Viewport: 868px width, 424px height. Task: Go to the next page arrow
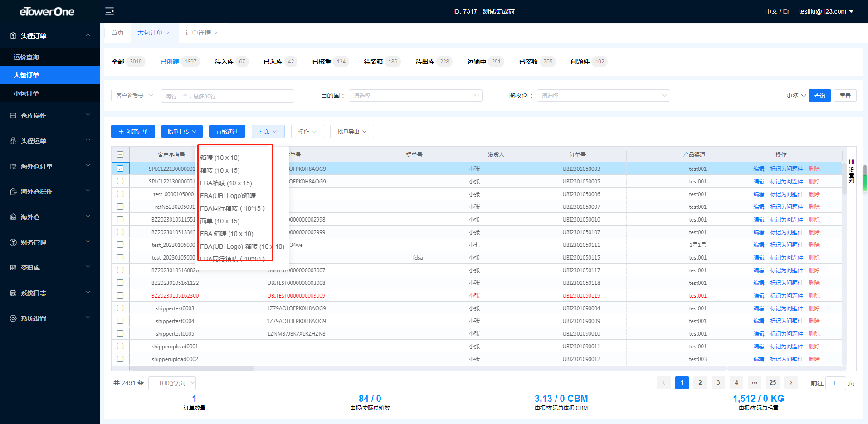[790, 383]
